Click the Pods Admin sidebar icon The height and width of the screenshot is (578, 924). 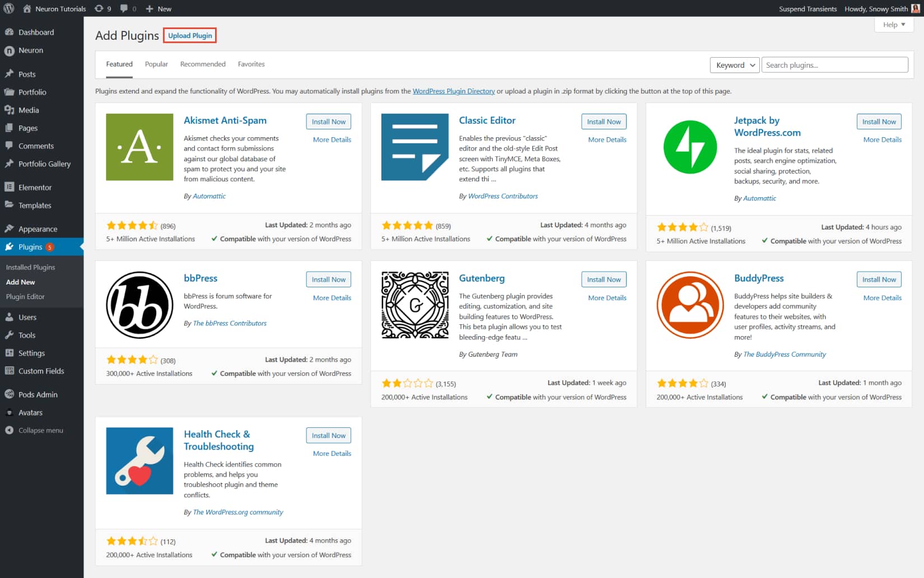(x=10, y=394)
